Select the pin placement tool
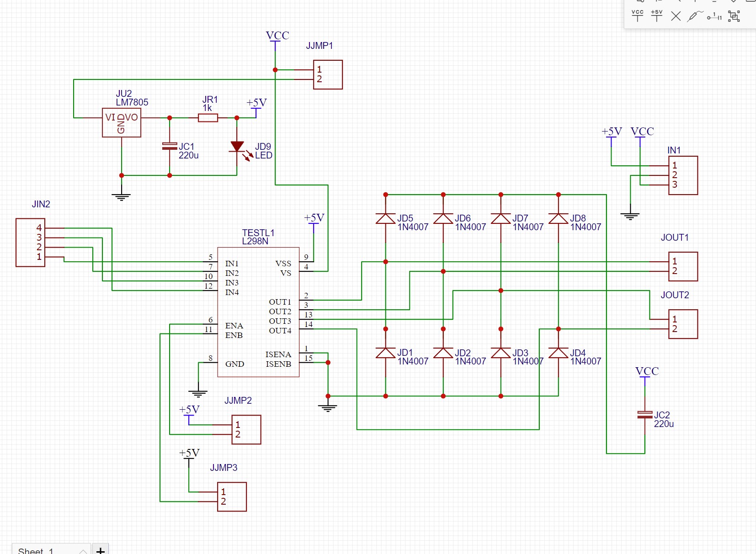The height and width of the screenshot is (554, 756). [x=714, y=17]
